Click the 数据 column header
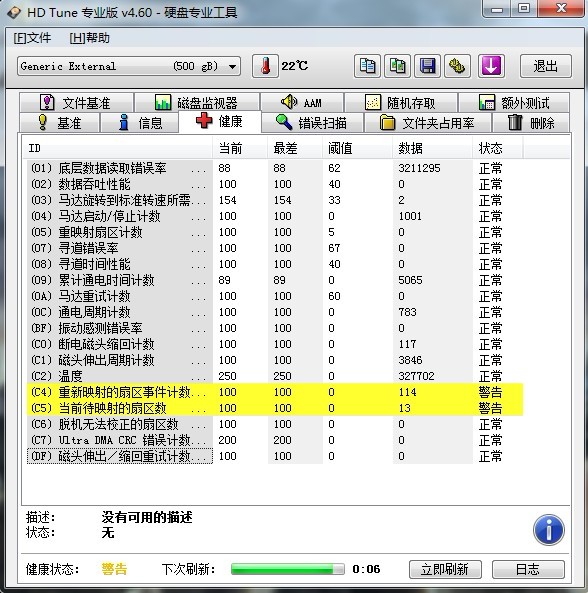Image resolution: width=588 pixels, height=593 pixels. click(x=433, y=148)
